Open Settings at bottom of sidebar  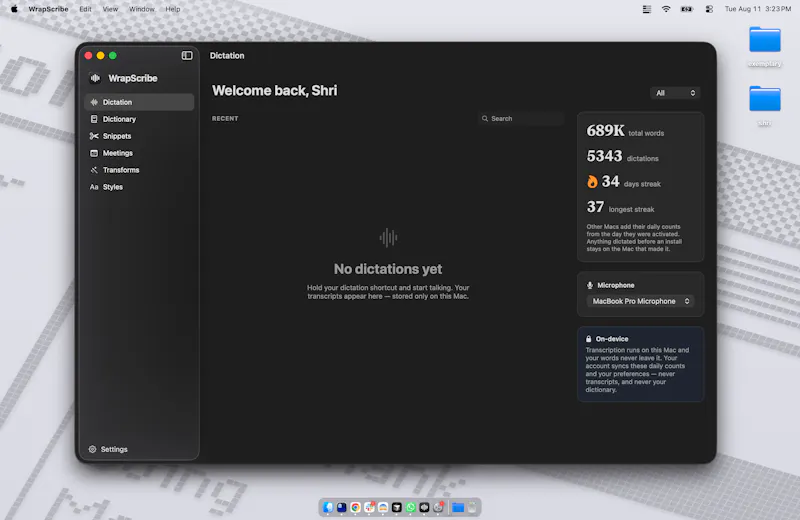point(108,449)
